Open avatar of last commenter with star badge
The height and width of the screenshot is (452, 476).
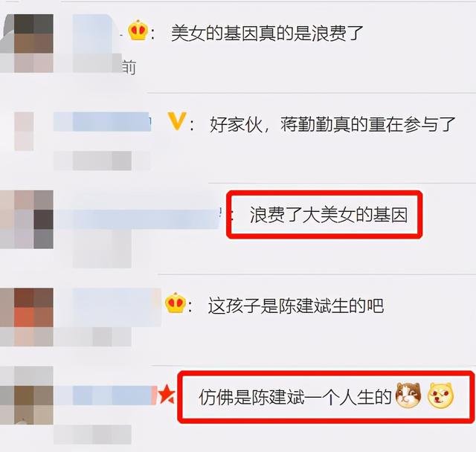(x=27, y=395)
